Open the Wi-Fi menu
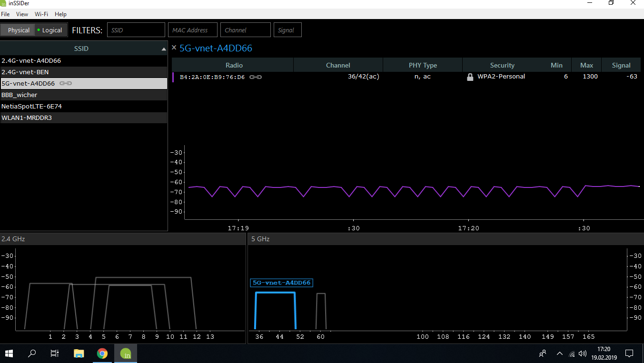The height and width of the screenshot is (363, 644). click(x=41, y=14)
